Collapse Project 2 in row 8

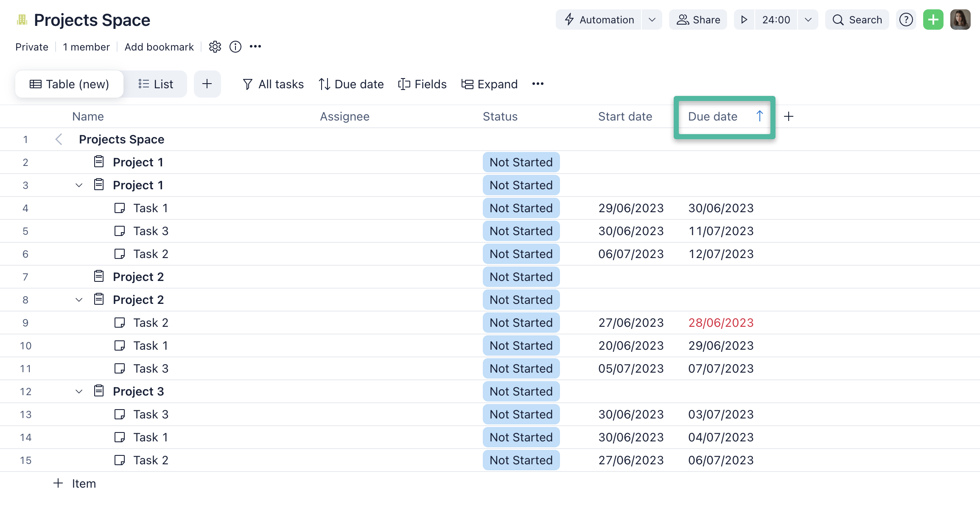79,300
